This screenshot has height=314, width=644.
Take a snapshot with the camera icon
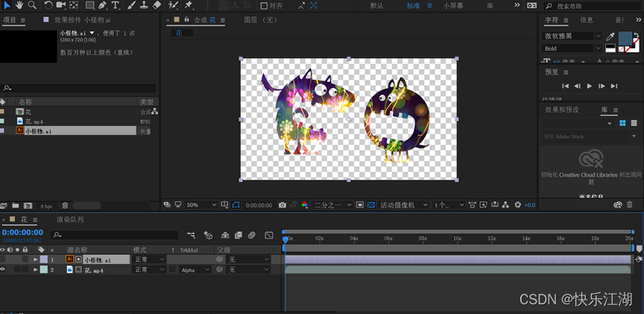tap(282, 204)
